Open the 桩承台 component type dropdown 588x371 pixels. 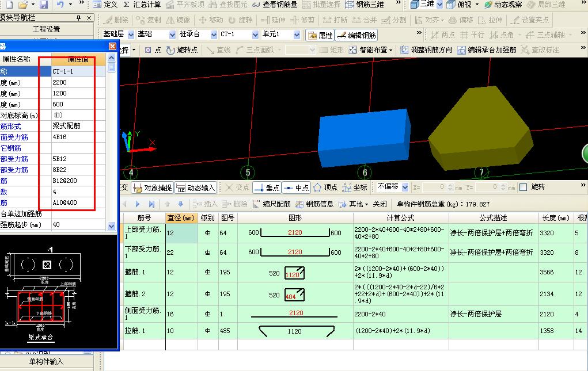pos(214,35)
